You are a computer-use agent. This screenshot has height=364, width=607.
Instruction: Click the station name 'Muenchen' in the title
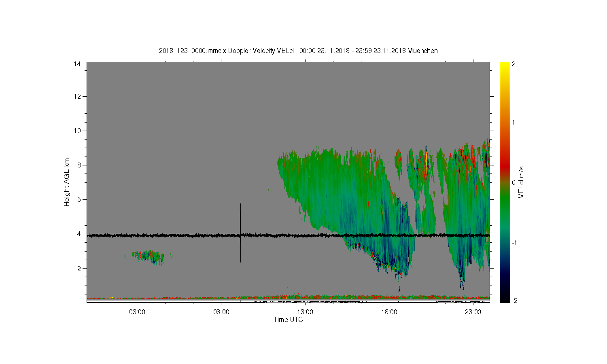(422, 51)
